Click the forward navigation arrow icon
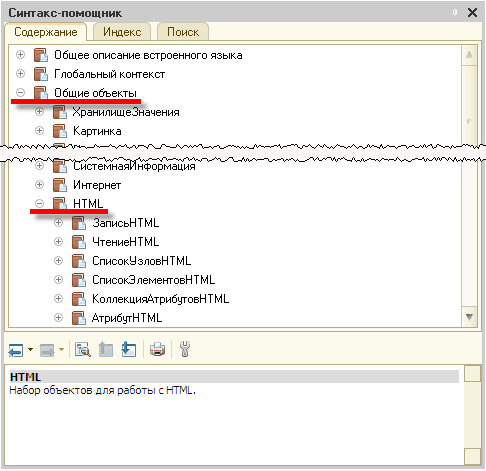 (47, 350)
